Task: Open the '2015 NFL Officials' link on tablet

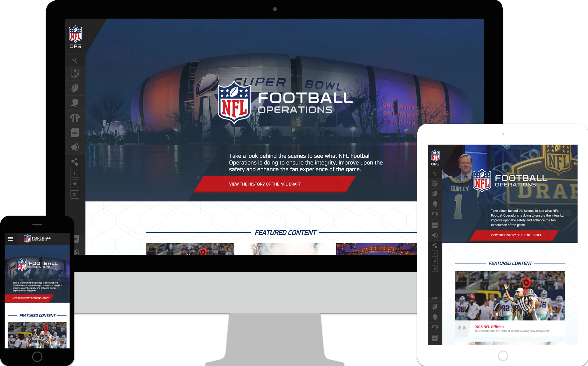Action: pos(489,327)
